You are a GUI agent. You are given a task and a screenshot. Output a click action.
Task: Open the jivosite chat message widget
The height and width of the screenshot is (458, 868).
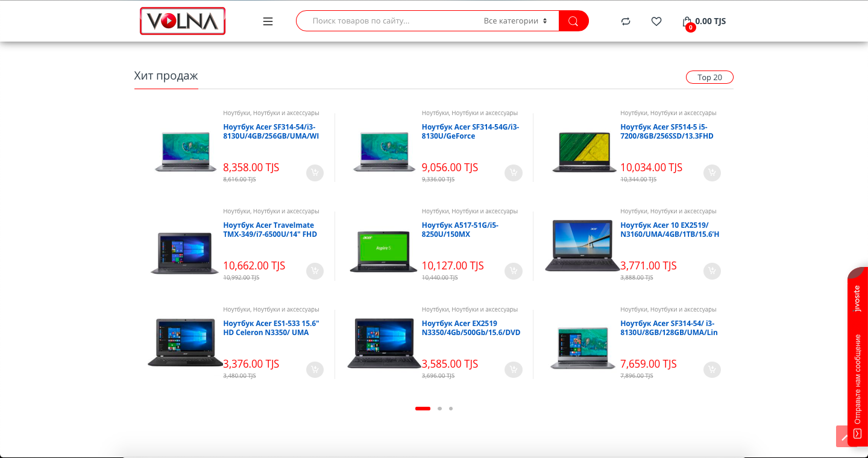[858, 357]
